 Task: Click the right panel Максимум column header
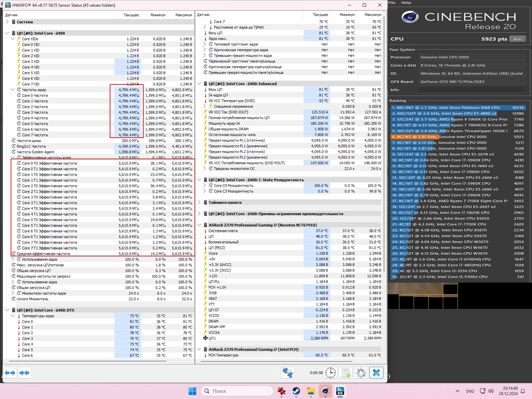[369, 15]
